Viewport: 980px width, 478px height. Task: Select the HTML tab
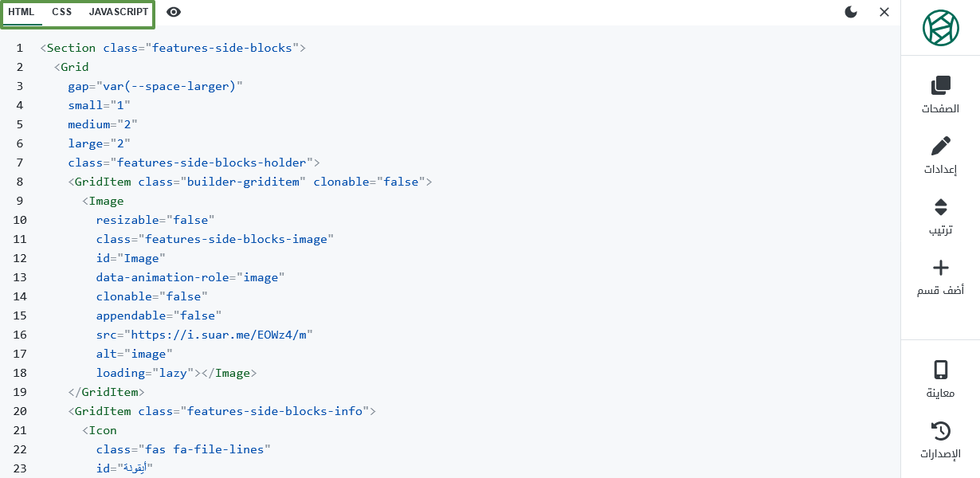[22, 12]
